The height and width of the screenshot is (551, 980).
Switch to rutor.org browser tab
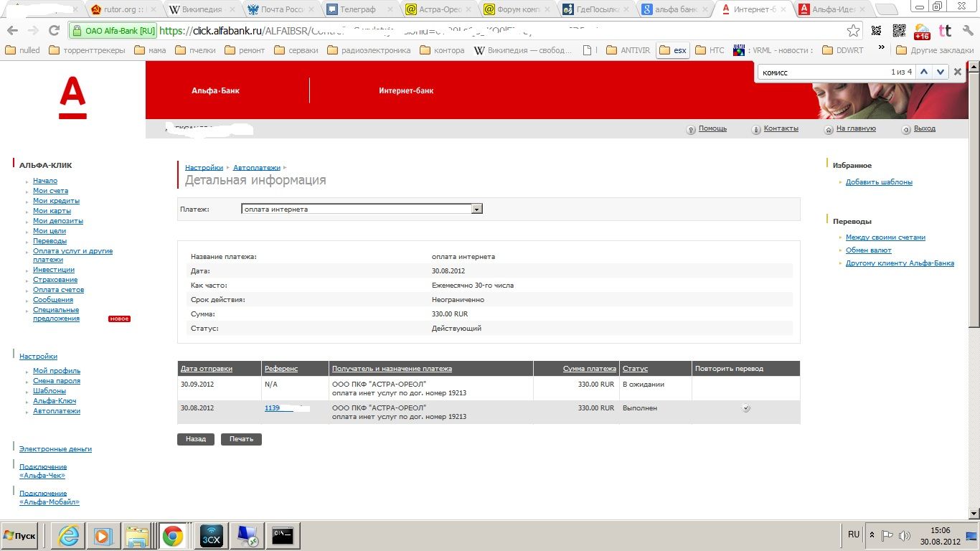pos(123,10)
